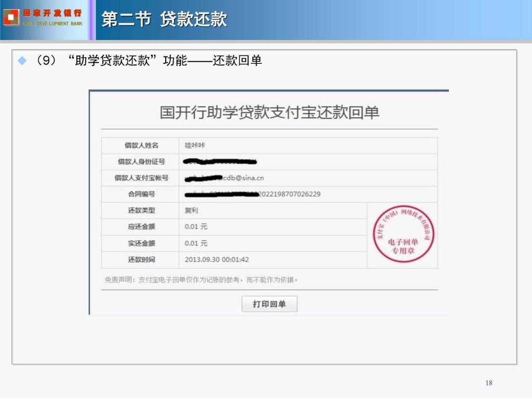Click the 免责声明 disclaimer line

[x=201, y=280]
